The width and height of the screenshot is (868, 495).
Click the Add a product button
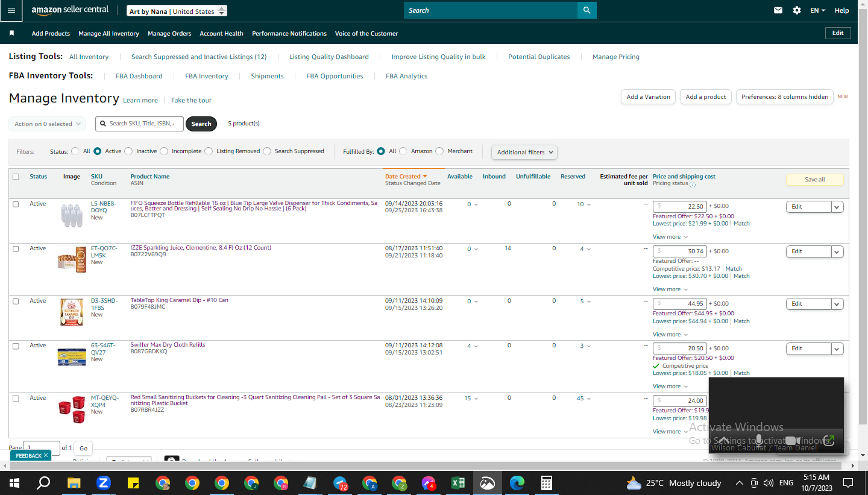706,96
